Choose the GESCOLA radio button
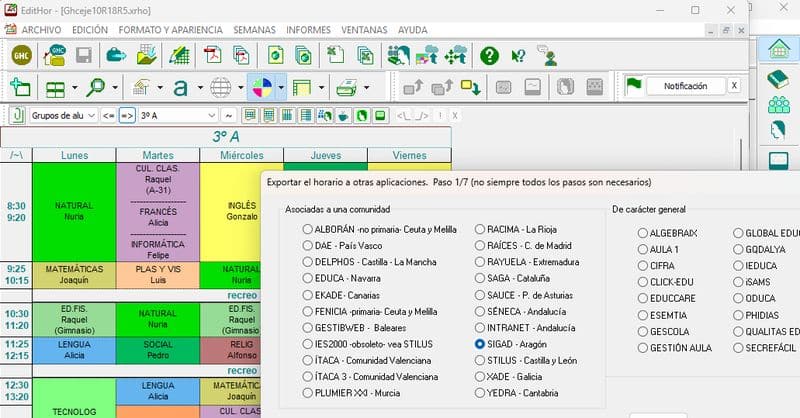The image size is (800, 418). (663, 331)
